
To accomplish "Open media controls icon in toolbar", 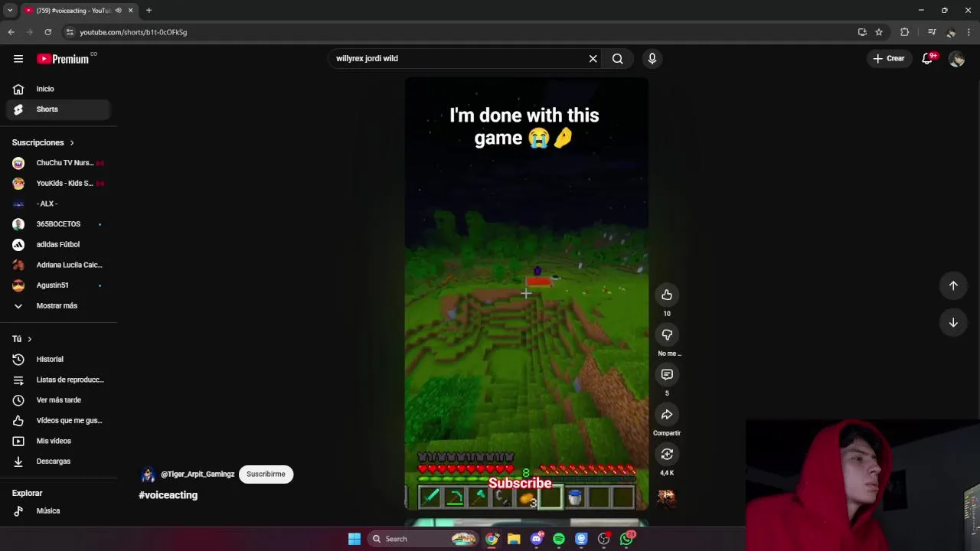I will click(x=932, y=32).
